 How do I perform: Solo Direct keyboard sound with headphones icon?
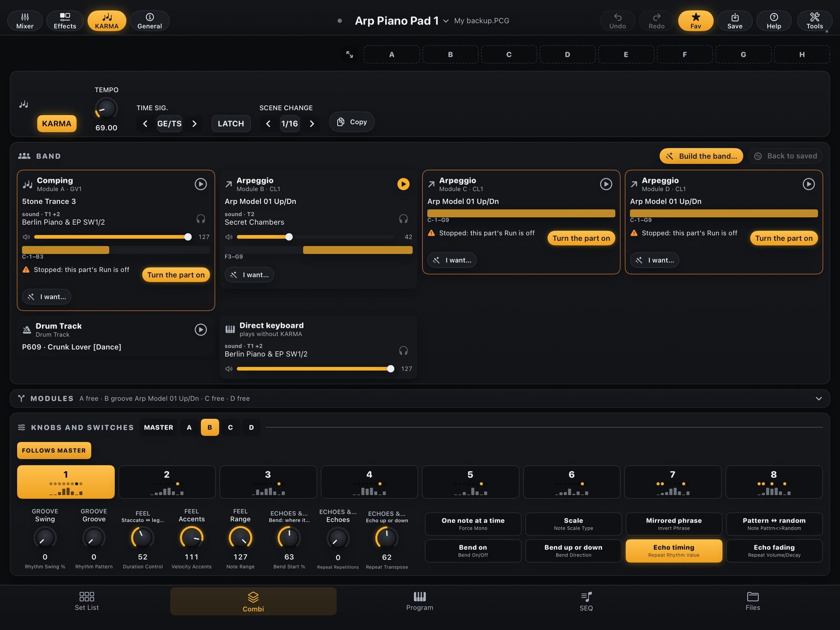(x=403, y=351)
